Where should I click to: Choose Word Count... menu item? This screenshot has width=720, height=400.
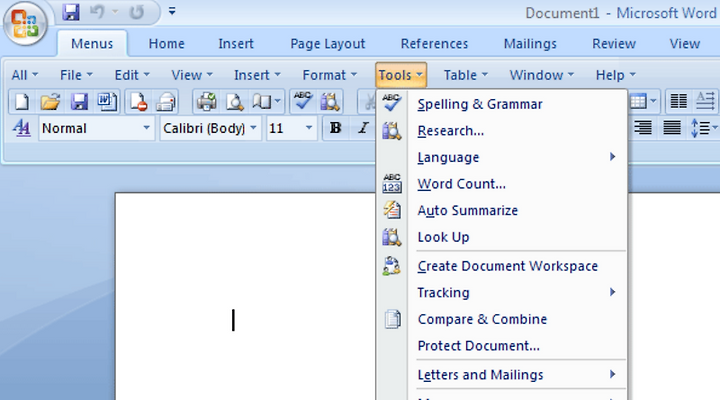(x=502, y=184)
